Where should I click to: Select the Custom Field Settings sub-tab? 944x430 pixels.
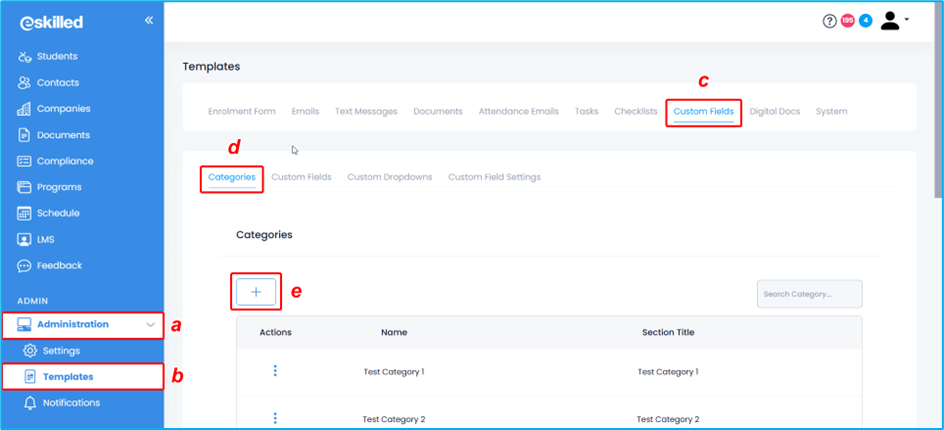tap(494, 177)
